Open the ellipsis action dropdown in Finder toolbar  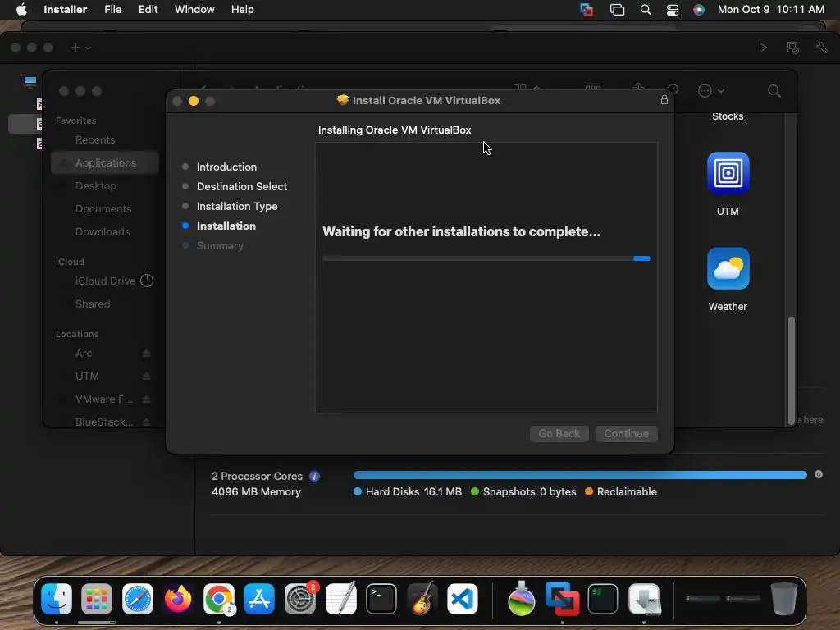[x=711, y=91]
